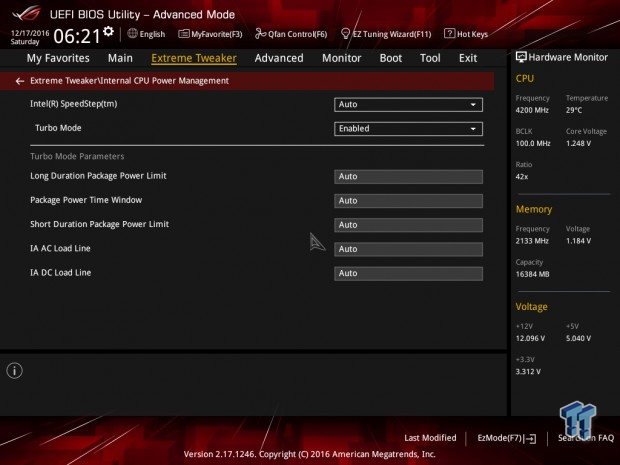
Task: Click memory voltage value 1.184 V
Action: [578, 241]
